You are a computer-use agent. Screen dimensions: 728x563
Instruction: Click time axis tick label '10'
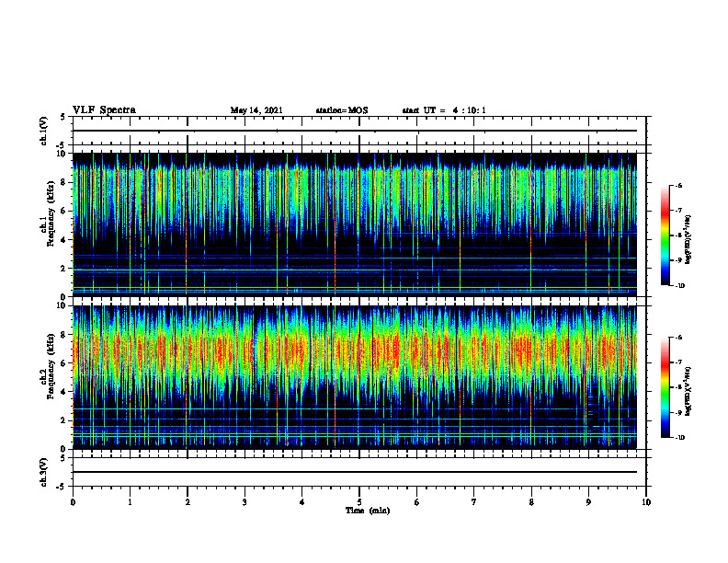click(646, 502)
